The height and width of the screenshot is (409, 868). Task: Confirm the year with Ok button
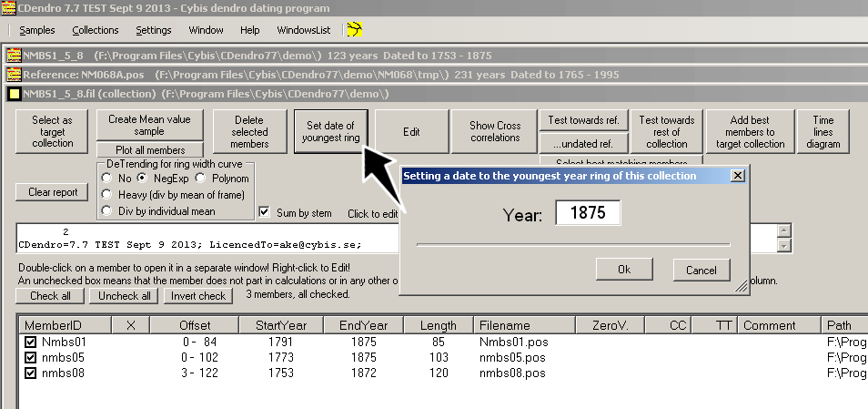coord(624,270)
